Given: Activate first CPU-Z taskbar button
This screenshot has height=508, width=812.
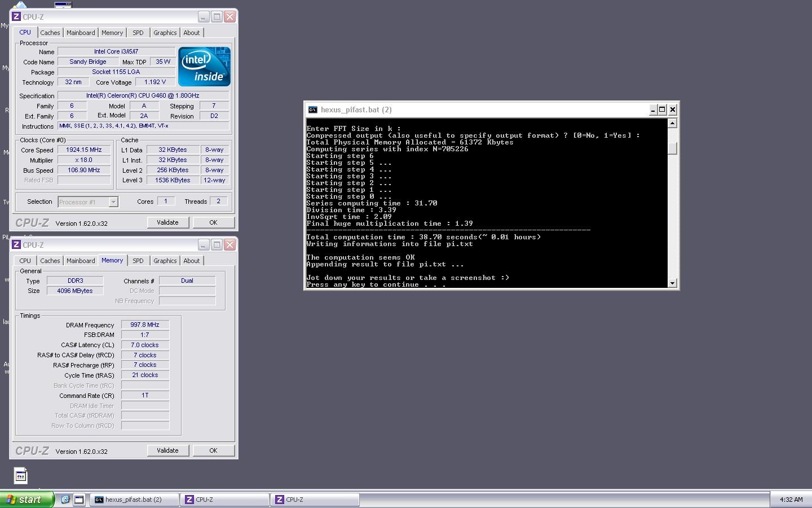Looking at the screenshot, I should point(225,500).
